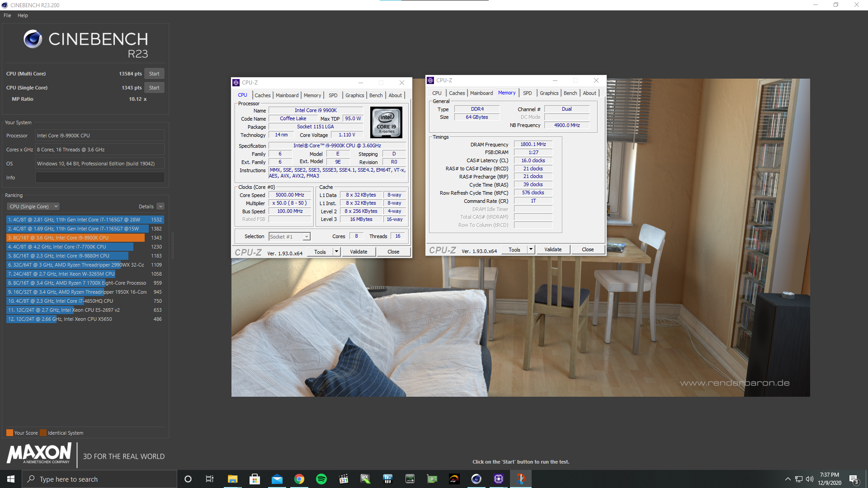Click title bar icon of CPU-Z Memory window

(x=430, y=80)
